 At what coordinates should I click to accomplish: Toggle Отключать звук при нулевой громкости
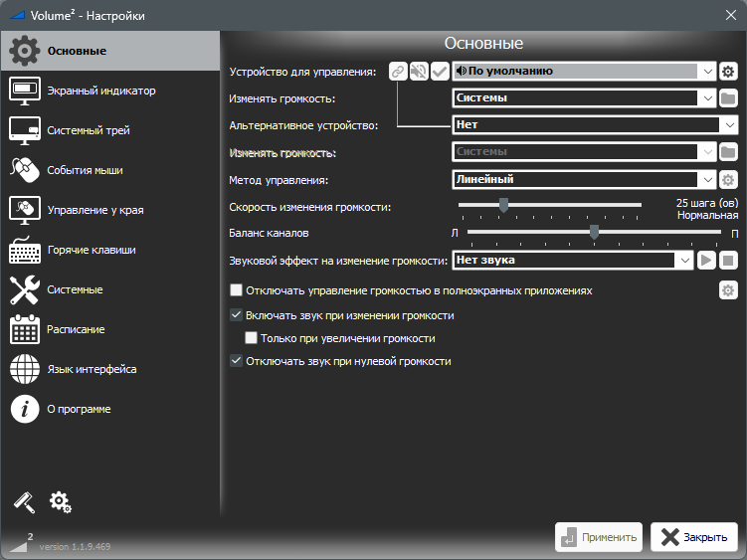tap(236, 361)
